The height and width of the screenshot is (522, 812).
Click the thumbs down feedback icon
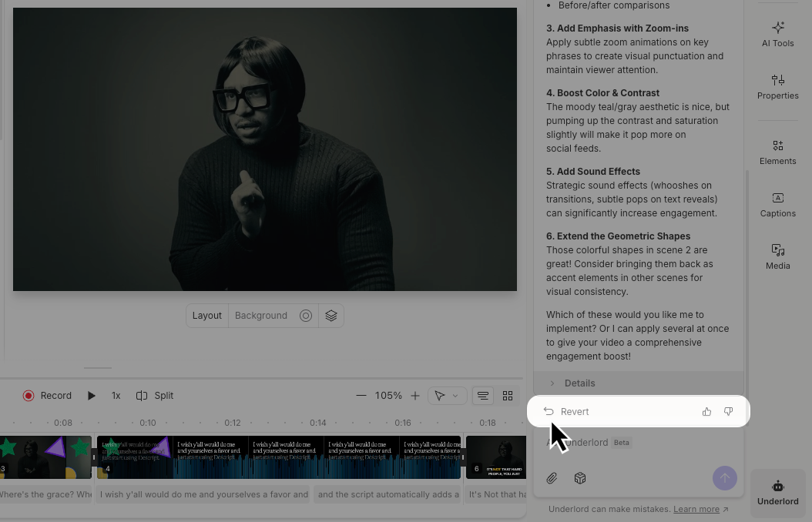pyautogui.click(x=728, y=412)
